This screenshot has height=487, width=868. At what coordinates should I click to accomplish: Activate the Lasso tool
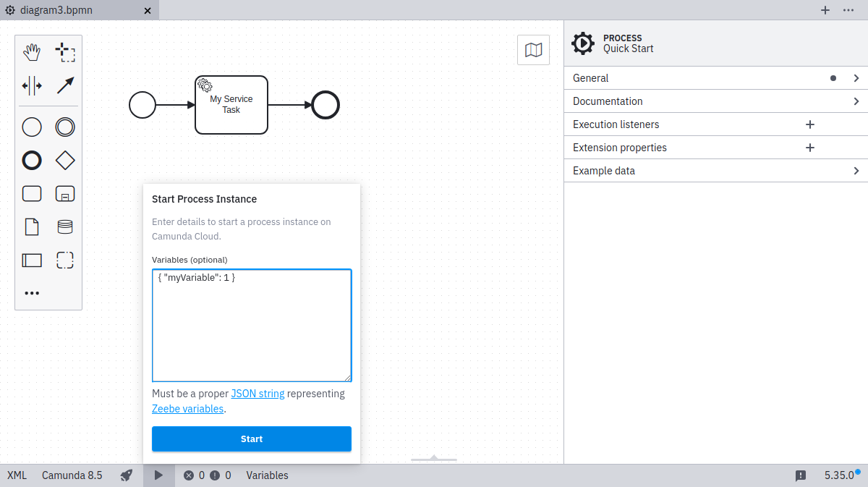point(65,51)
